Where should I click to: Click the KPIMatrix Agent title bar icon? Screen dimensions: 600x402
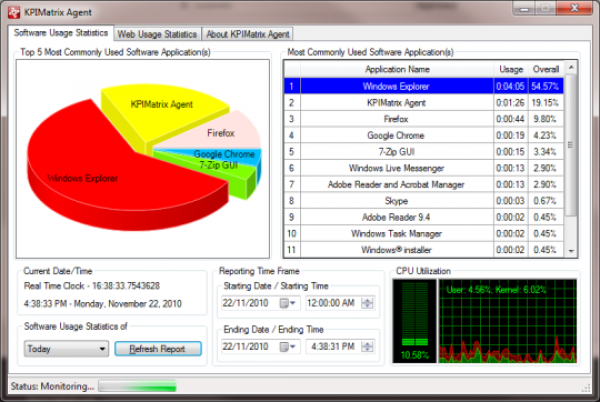click(x=14, y=12)
